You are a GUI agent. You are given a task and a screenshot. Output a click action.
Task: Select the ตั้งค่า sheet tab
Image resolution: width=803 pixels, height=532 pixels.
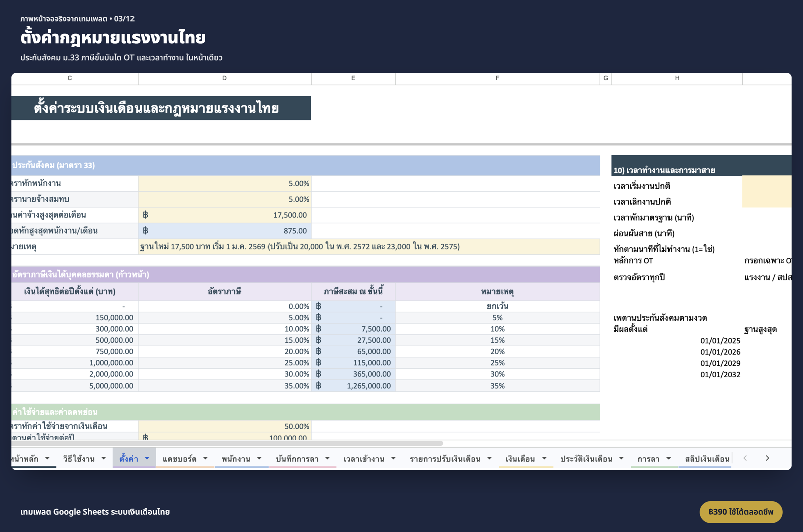(x=128, y=459)
